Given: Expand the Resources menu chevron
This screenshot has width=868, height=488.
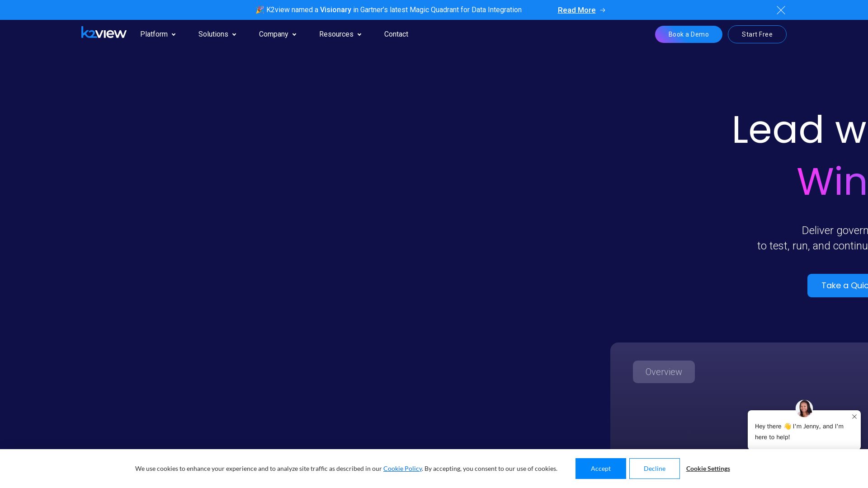Looking at the screenshot, I should coord(359,35).
